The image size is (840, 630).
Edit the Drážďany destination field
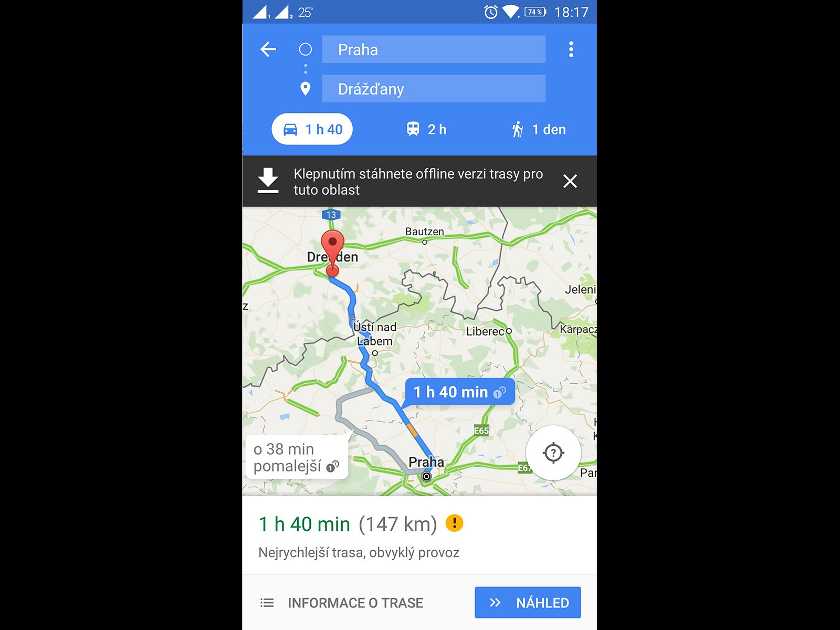click(434, 89)
